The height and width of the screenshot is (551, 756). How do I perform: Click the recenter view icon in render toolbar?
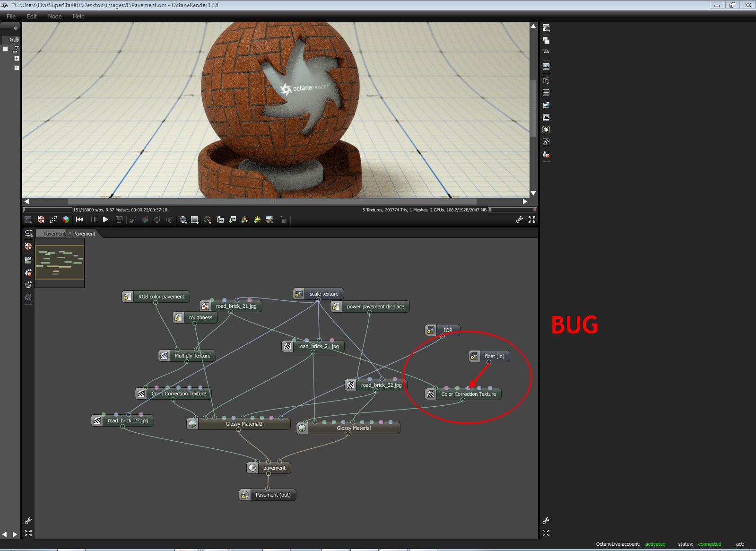(x=41, y=219)
